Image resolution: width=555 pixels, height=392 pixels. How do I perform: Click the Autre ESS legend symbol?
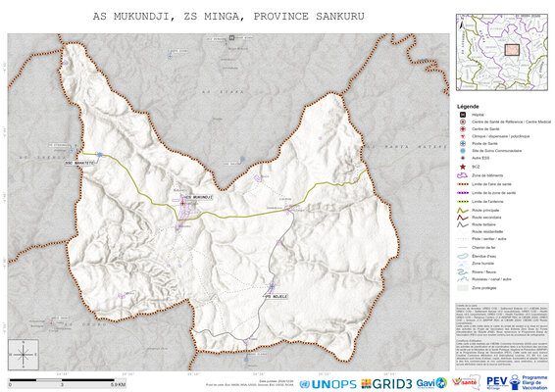(x=462, y=158)
